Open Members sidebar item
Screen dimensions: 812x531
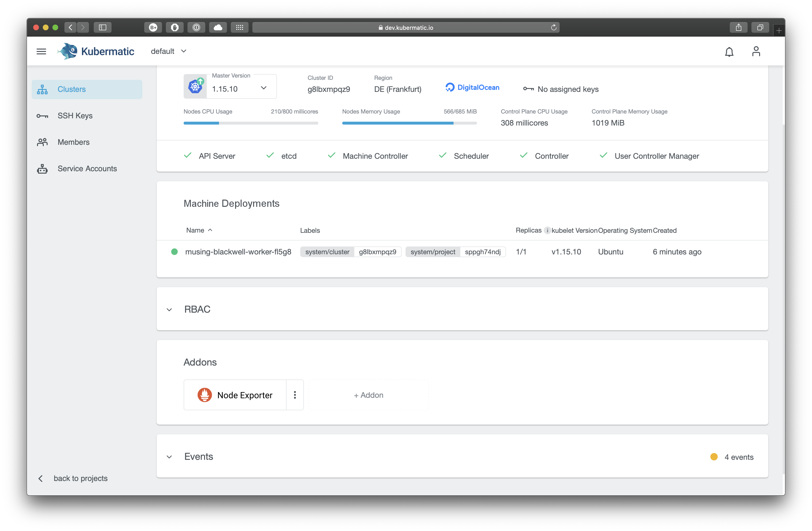click(73, 142)
